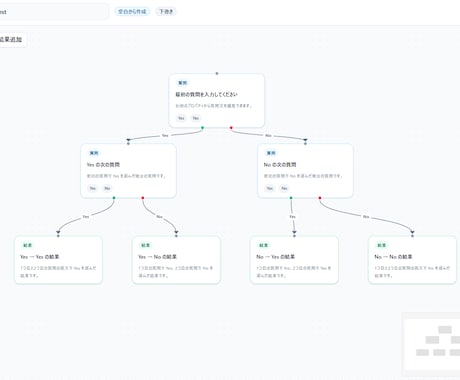Select the 'Yes → Yes の結果' node title
Screen dimensions: 460x380
40,257
